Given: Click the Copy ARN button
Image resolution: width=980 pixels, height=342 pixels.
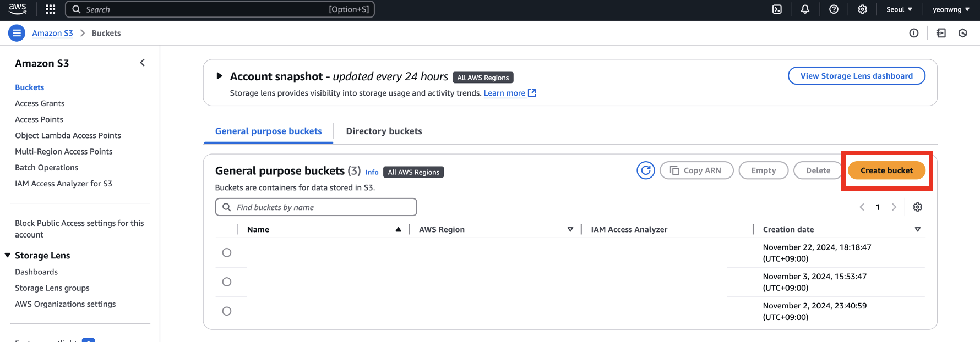Looking at the screenshot, I should [696, 170].
